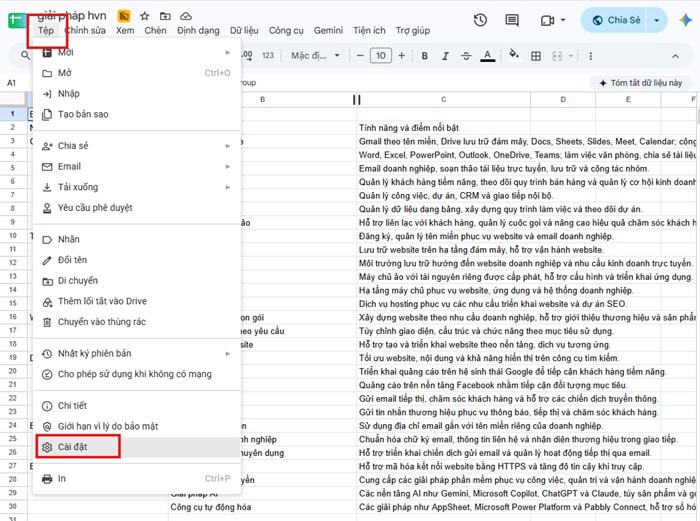Choose Mở from the file menu
The width and height of the screenshot is (700, 521).
[x=137, y=73]
